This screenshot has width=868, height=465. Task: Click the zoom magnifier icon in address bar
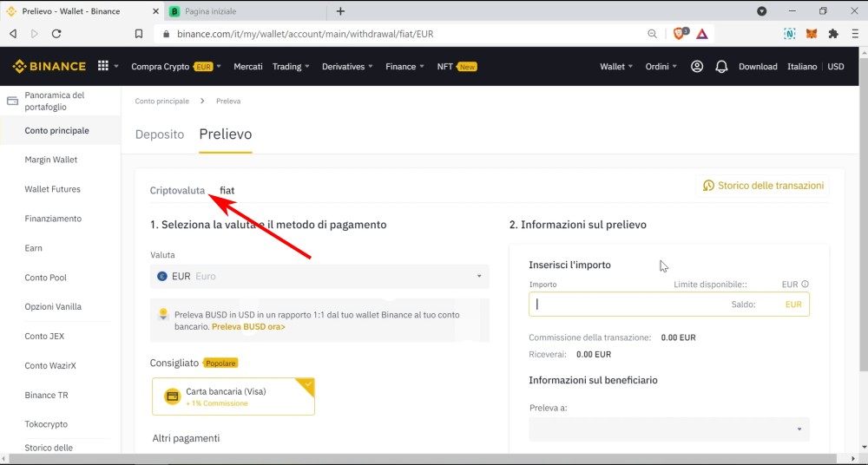652,34
